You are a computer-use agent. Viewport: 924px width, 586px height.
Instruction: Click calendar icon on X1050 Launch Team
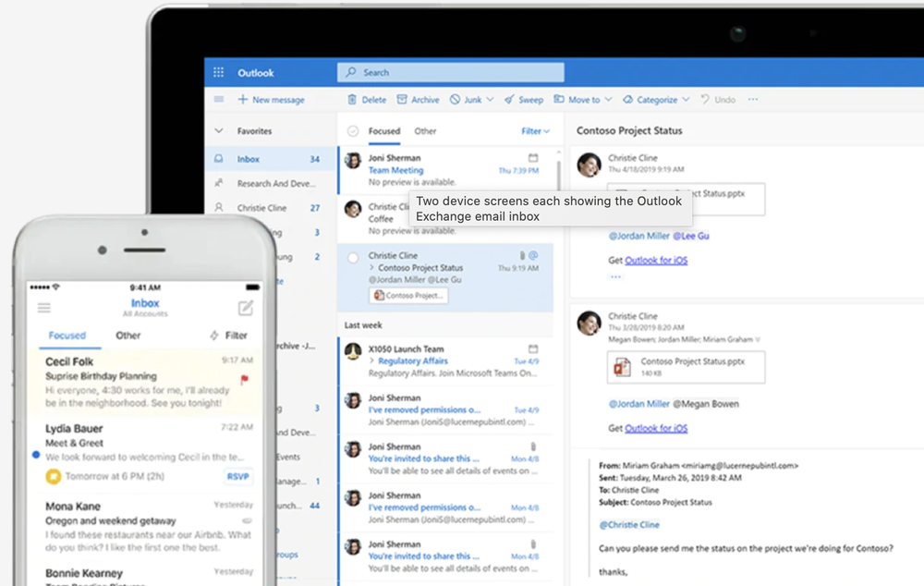coord(533,348)
